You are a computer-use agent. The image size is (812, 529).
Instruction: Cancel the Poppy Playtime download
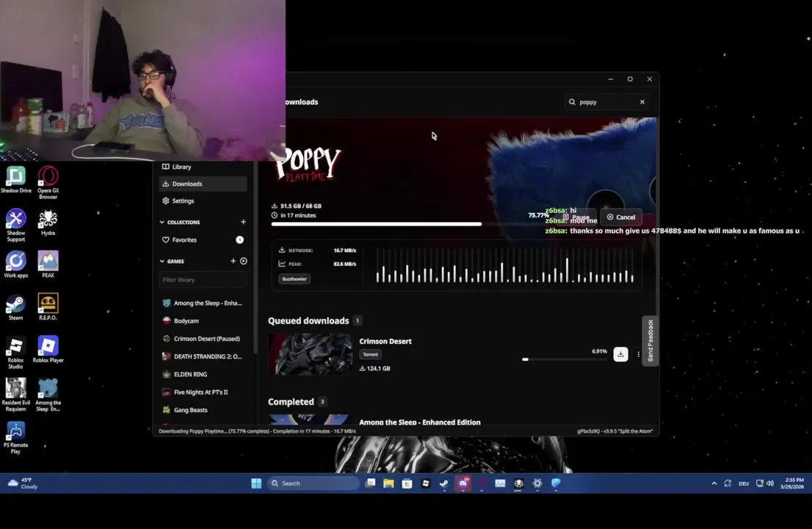click(621, 217)
